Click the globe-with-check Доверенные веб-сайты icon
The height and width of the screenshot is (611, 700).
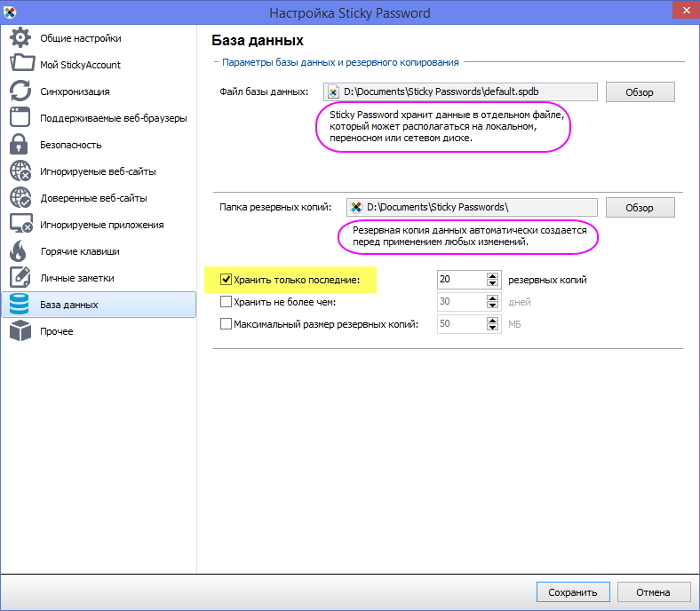click(20, 198)
